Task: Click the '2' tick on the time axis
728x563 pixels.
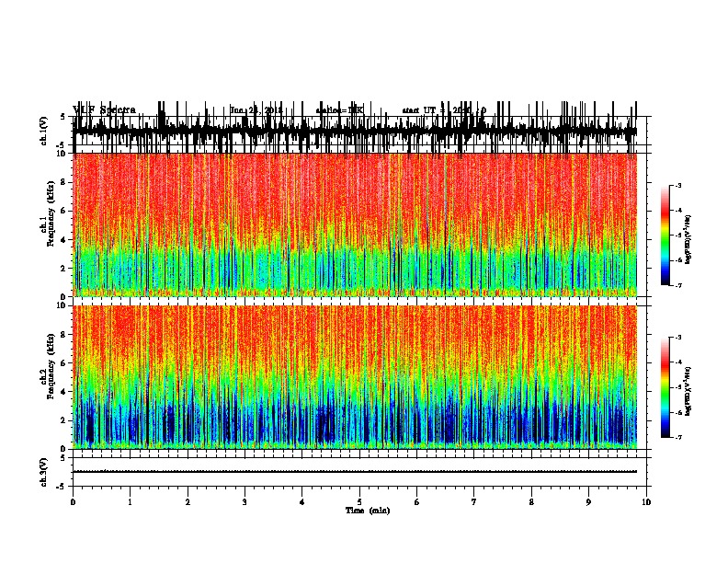Action: click(188, 502)
